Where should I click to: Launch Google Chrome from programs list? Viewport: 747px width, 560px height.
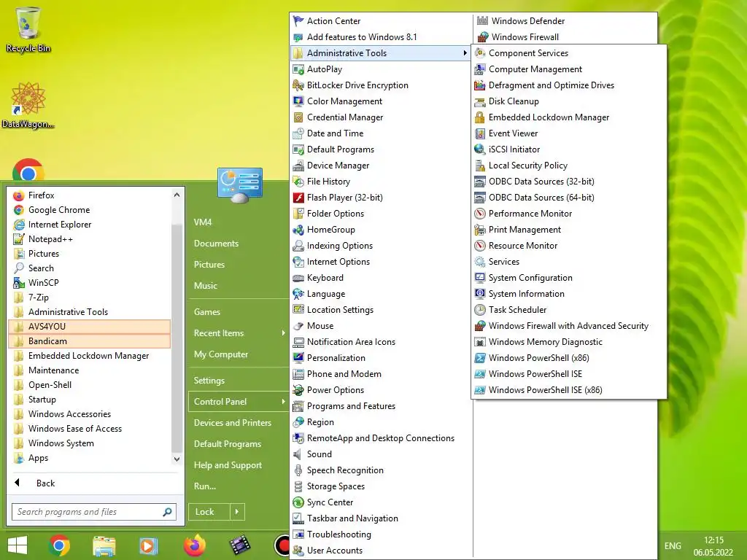[89, 210]
